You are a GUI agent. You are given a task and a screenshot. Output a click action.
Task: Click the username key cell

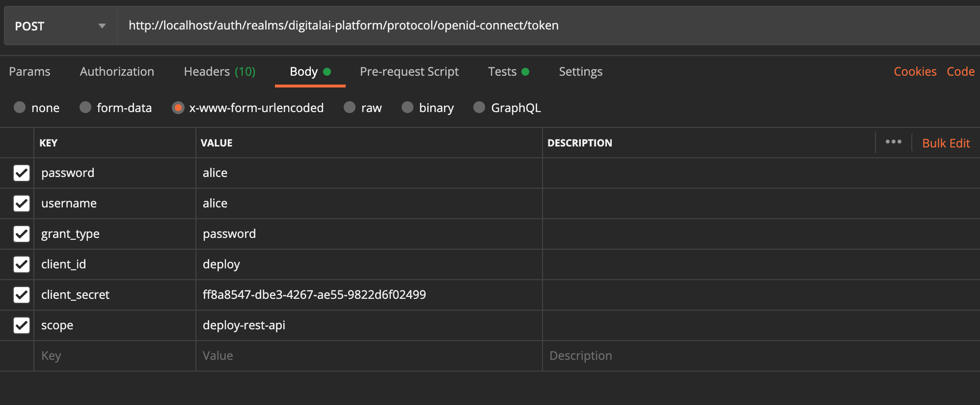(115, 203)
